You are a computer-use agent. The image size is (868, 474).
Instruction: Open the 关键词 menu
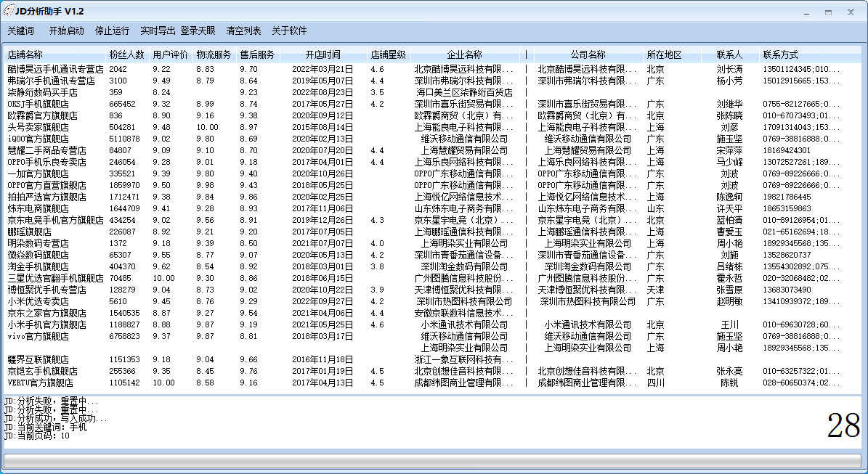pyautogui.click(x=21, y=31)
